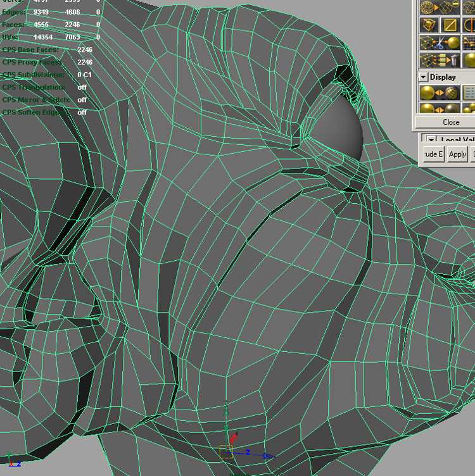Click the gold sphere icon beside trash can
Screen dimensions: 475x476
pos(470,59)
